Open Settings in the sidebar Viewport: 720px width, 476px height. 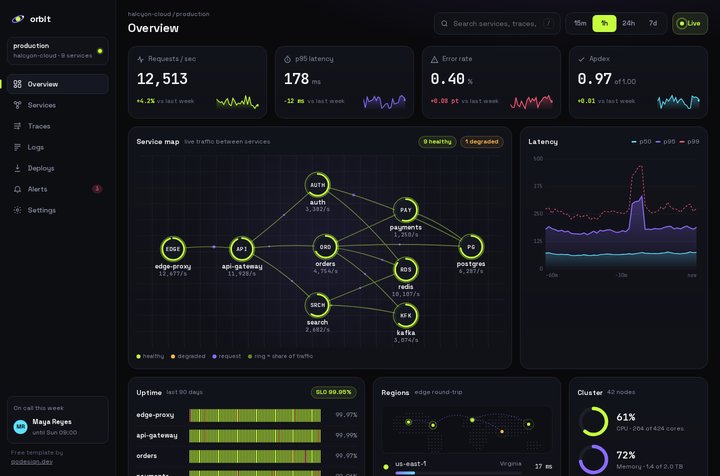point(58,210)
